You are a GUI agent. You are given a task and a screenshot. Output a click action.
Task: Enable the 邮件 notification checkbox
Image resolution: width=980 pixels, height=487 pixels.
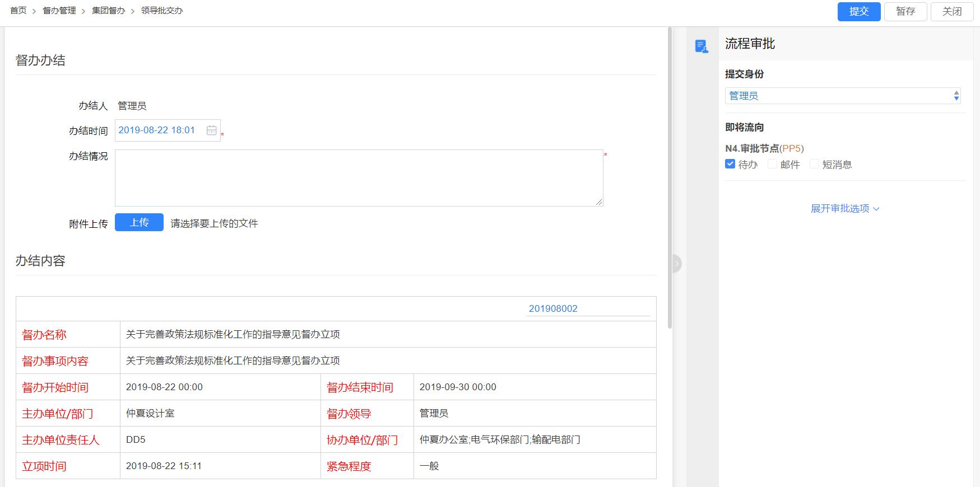(x=772, y=164)
